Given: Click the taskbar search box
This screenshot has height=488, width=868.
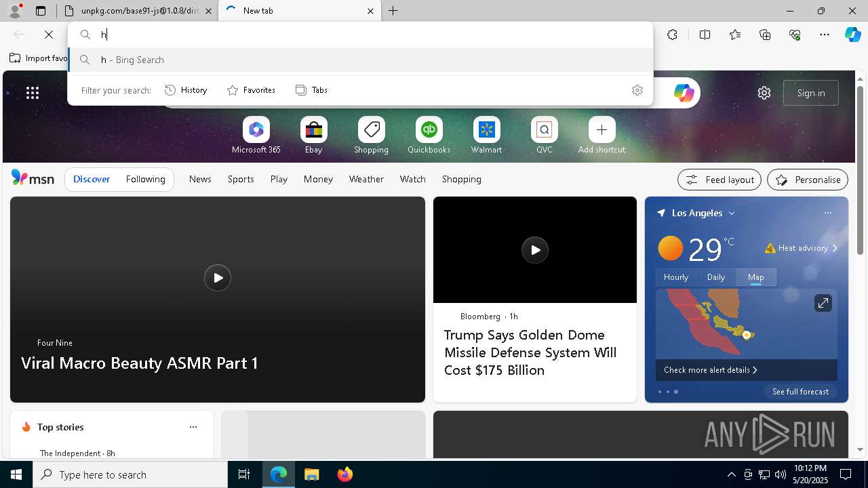Looking at the screenshot, I should tap(130, 474).
